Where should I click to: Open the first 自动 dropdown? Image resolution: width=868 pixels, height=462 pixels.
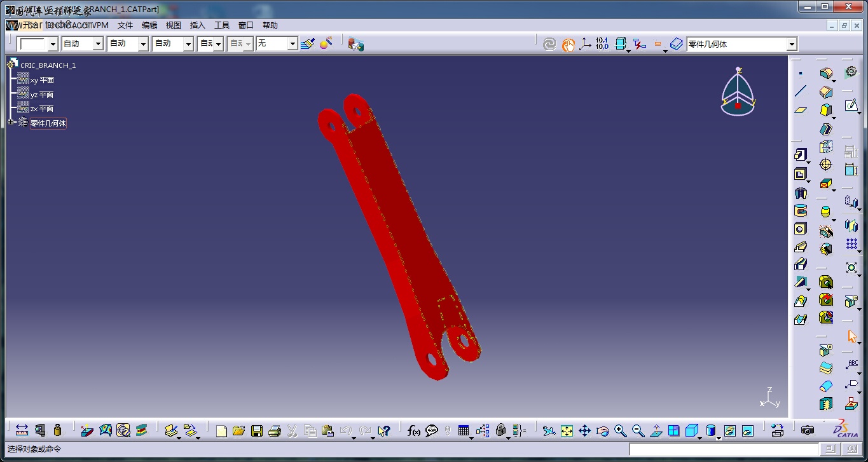[98, 43]
